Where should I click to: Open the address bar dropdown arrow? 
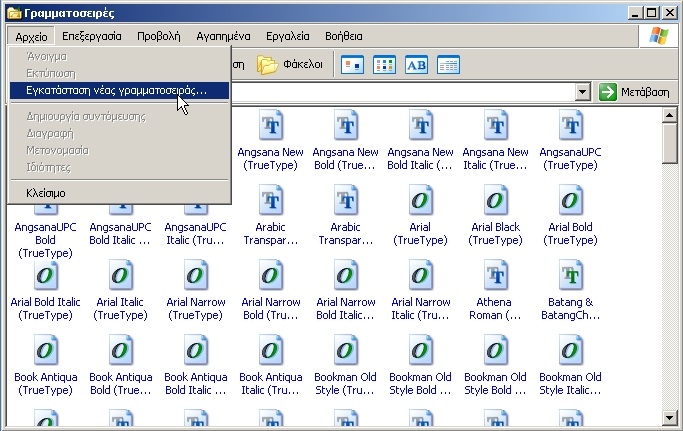582,92
